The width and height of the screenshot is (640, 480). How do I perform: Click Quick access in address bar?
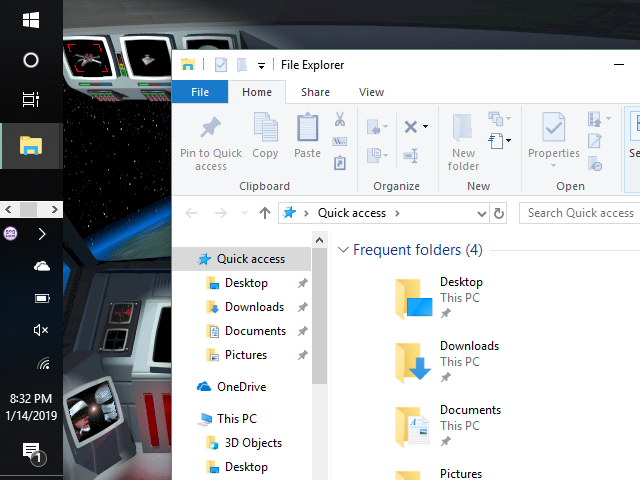point(352,213)
